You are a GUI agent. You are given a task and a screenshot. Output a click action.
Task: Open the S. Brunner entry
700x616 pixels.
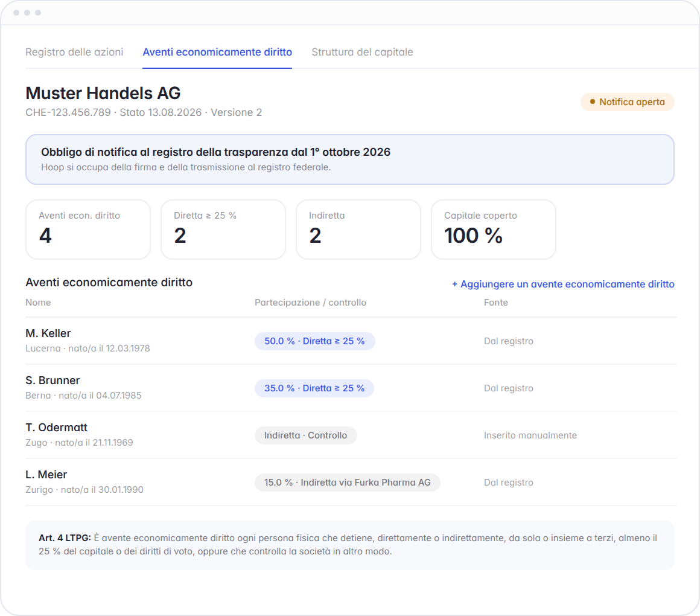click(351, 388)
